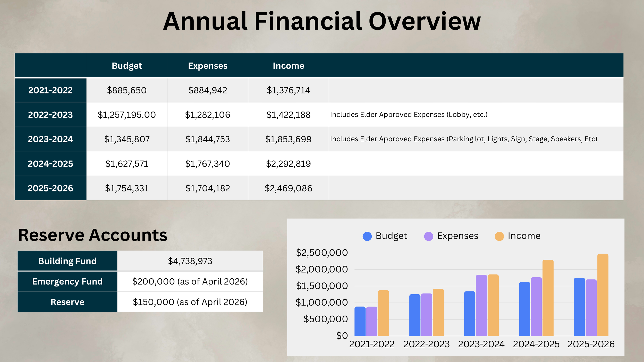Viewport: 644px width, 362px height.
Task: Click the orange 2024-2025 Income bar
Action: click(548, 298)
